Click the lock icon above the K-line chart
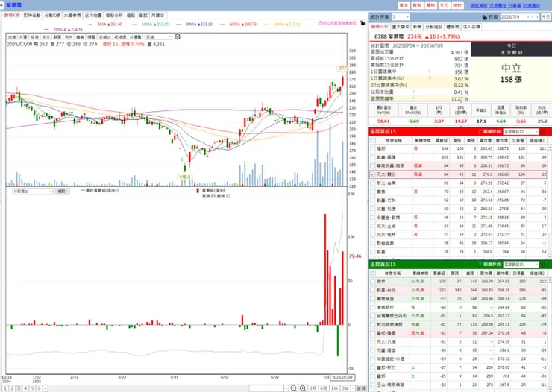This screenshot has height=392, width=552. 363,23
